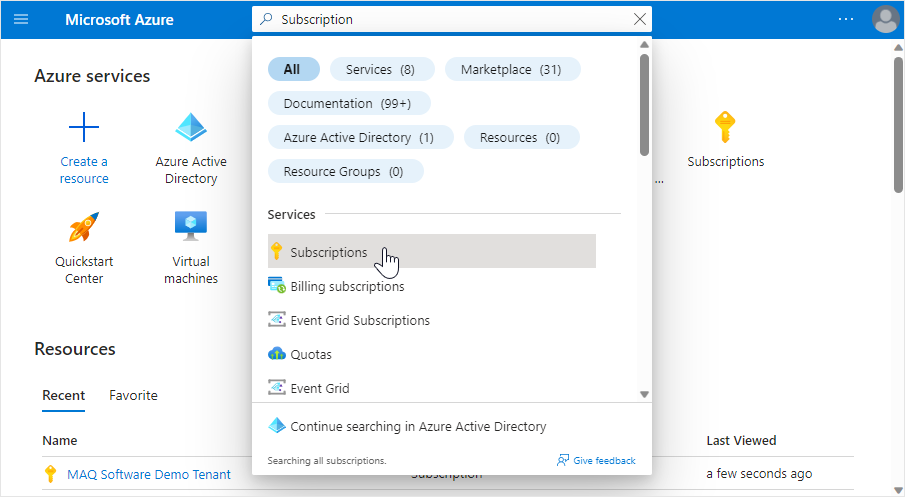
Task: Filter results by Documentation (99+)
Action: pyautogui.click(x=348, y=103)
